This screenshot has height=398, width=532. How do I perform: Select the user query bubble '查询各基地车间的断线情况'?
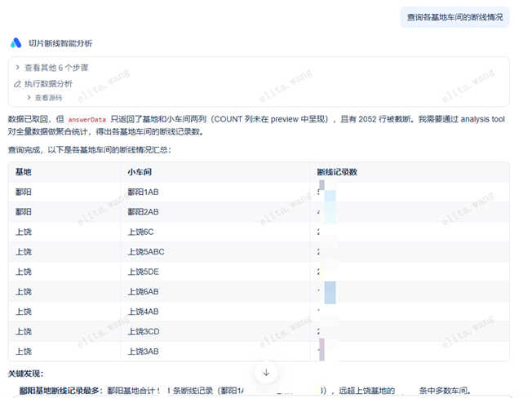pos(454,17)
